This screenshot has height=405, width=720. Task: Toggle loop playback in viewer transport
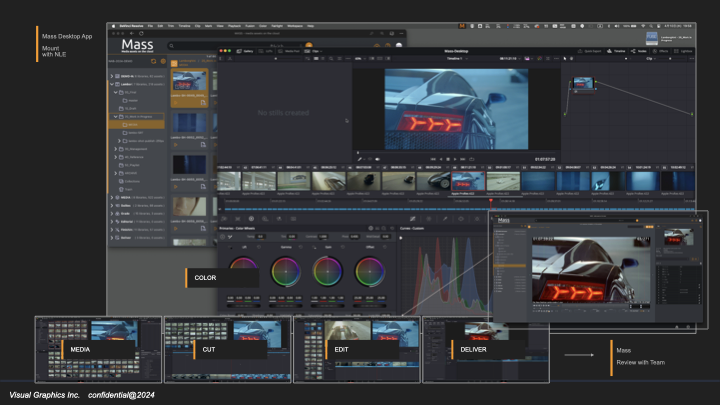tap(471, 159)
